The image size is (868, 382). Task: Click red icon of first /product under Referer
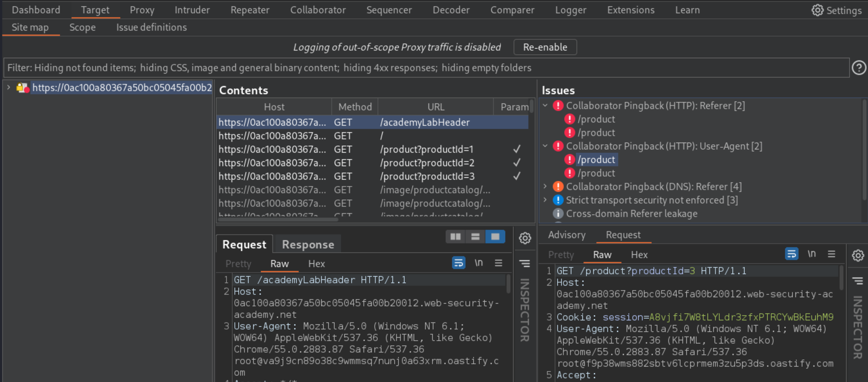569,119
